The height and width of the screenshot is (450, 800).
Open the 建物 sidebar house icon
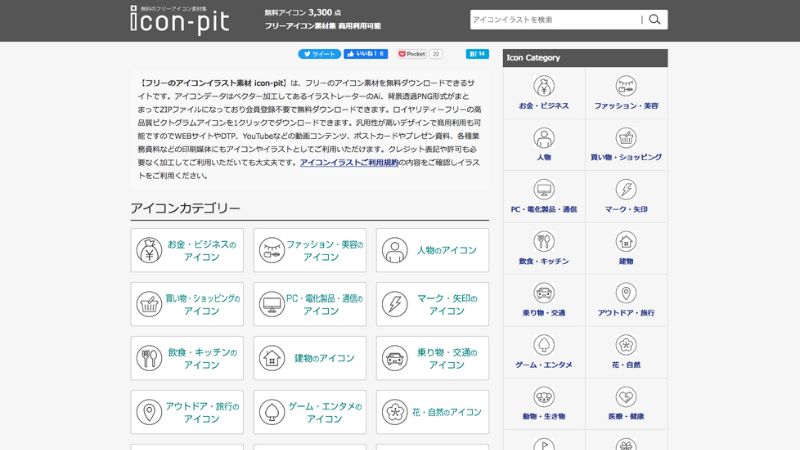click(x=626, y=242)
